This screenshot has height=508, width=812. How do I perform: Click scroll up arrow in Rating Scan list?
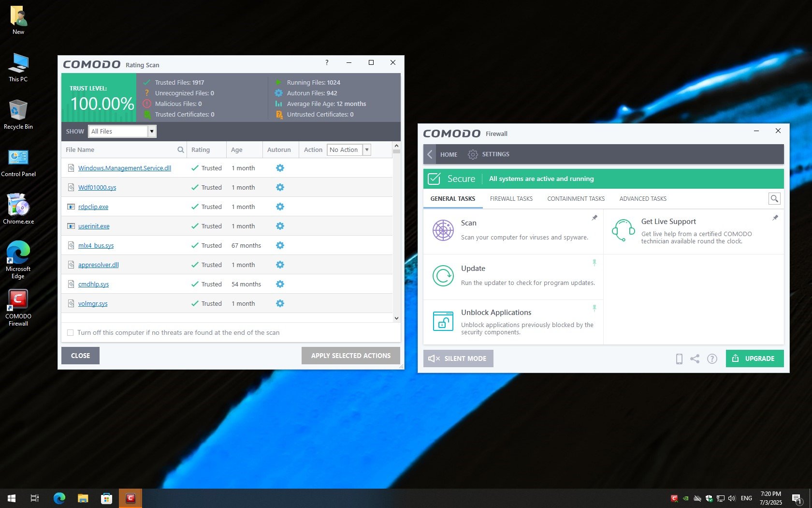[x=396, y=146]
